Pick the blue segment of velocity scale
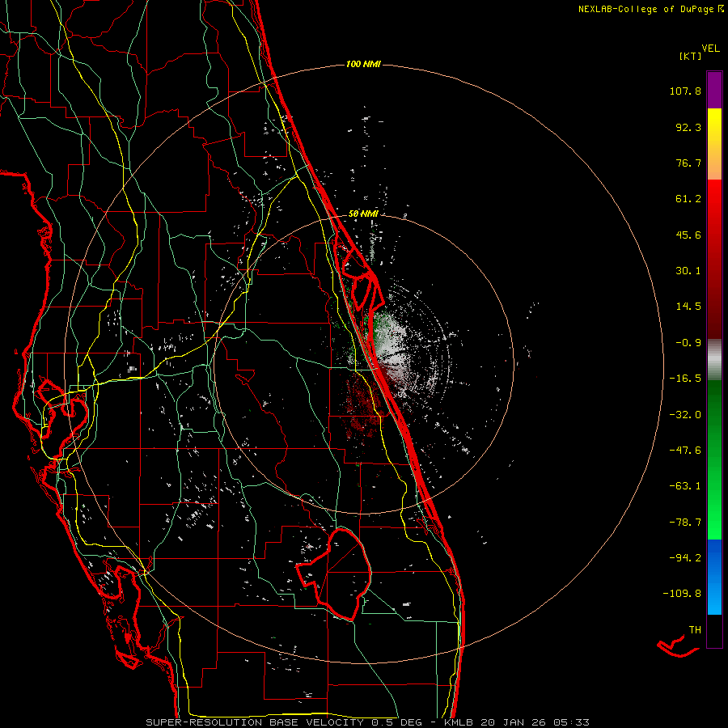 pos(714,577)
